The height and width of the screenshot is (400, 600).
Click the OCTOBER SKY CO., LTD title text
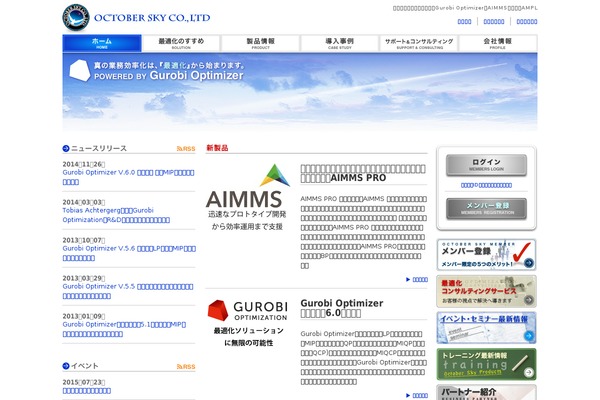152,18
